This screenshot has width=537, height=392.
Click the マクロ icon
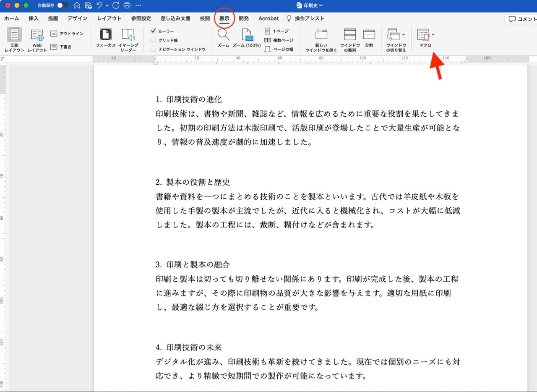[424, 34]
